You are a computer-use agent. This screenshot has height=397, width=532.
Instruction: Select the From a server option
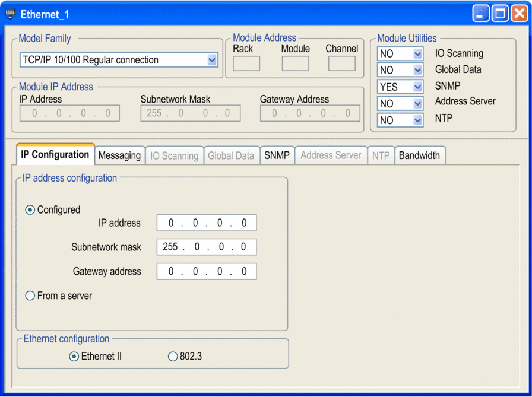[30, 296]
